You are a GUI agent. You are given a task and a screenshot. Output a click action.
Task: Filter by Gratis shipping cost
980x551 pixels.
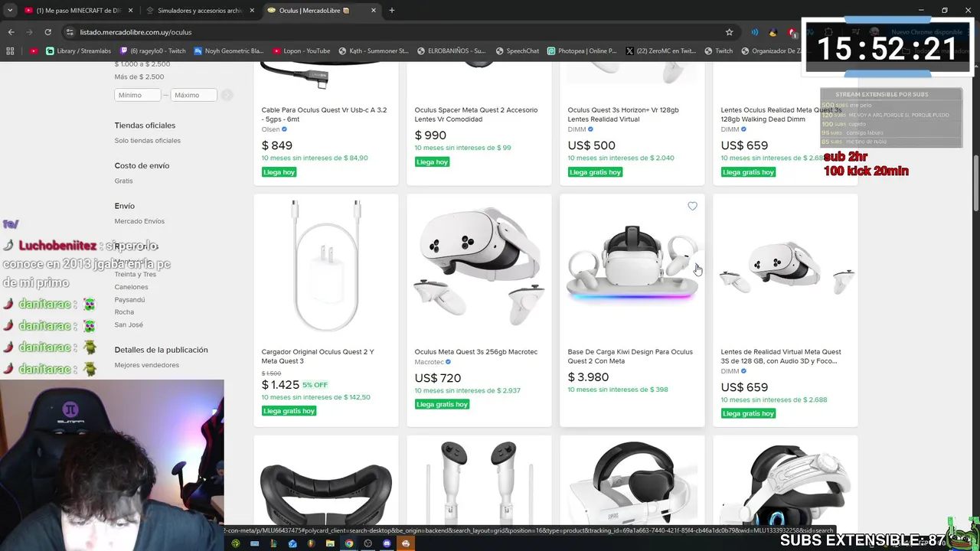pyautogui.click(x=123, y=181)
